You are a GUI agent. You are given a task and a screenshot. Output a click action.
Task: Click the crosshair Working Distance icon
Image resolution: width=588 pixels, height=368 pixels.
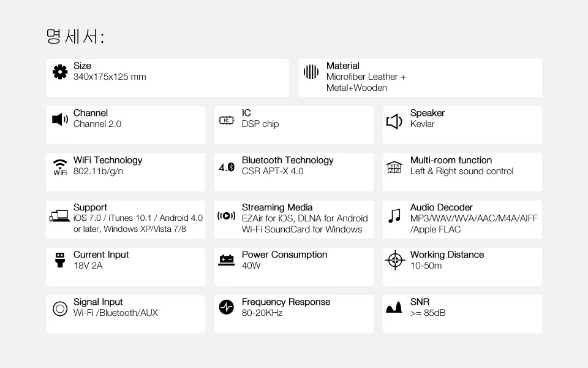tap(395, 260)
